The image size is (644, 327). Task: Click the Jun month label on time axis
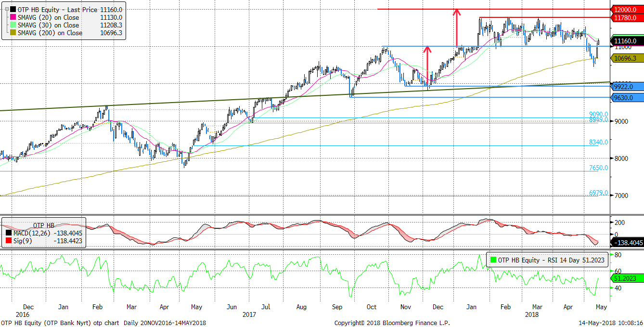pyautogui.click(x=232, y=306)
